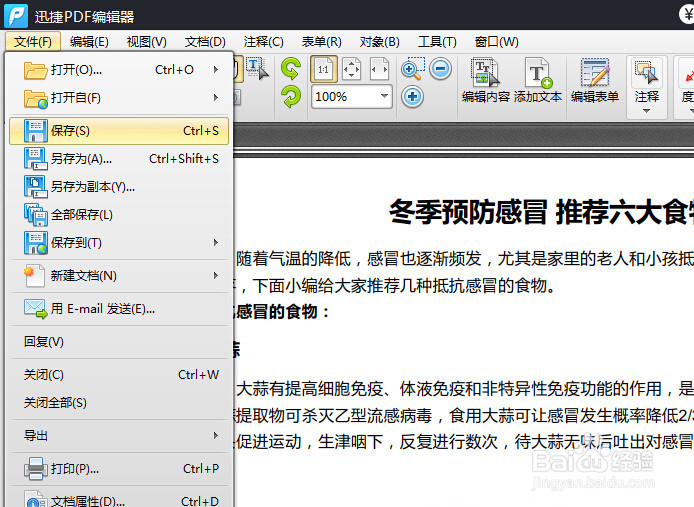Screen dimensions: 694x507
Task: Click the 全部保存(L) icon
Action: (35, 215)
